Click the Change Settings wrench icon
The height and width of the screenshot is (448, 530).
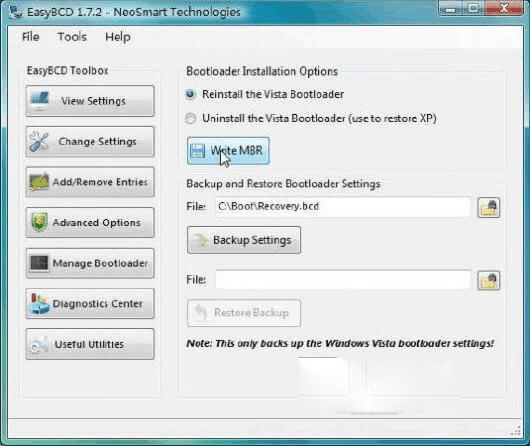point(39,141)
